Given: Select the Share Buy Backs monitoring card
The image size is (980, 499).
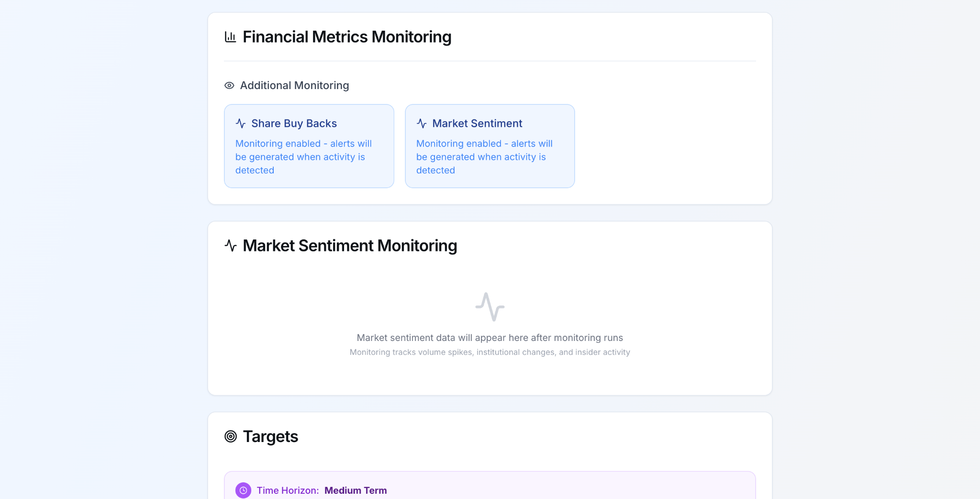Looking at the screenshot, I should tap(309, 146).
